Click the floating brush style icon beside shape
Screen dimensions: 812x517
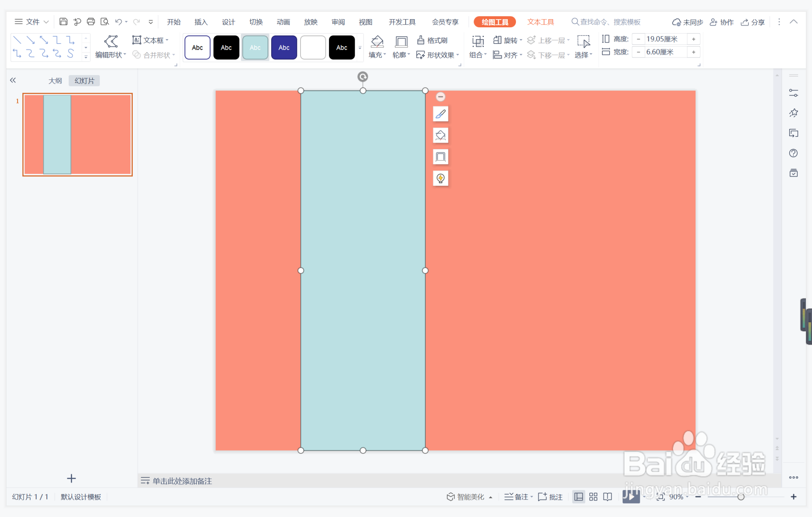[x=440, y=114]
